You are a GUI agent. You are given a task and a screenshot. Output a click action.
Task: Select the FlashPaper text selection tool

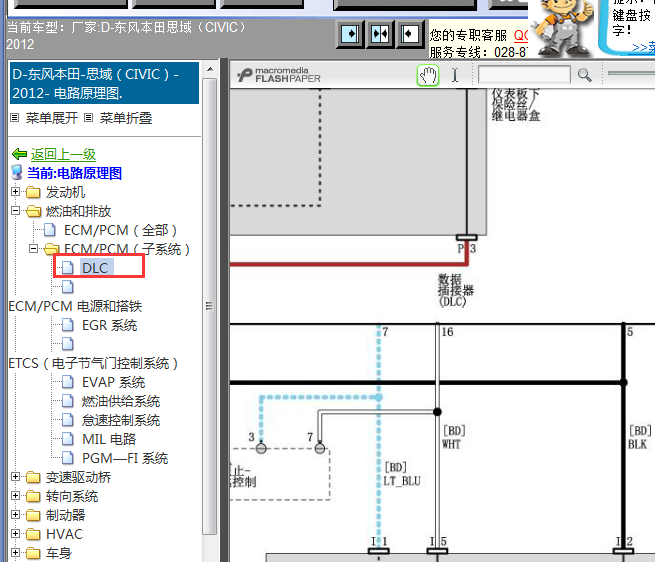(x=455, y=76)
